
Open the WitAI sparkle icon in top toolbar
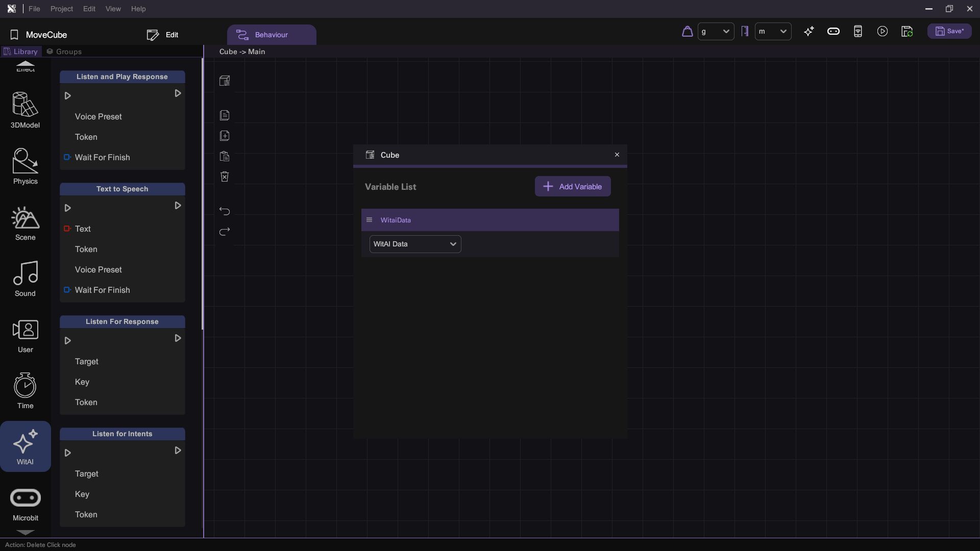click(808, 32)
